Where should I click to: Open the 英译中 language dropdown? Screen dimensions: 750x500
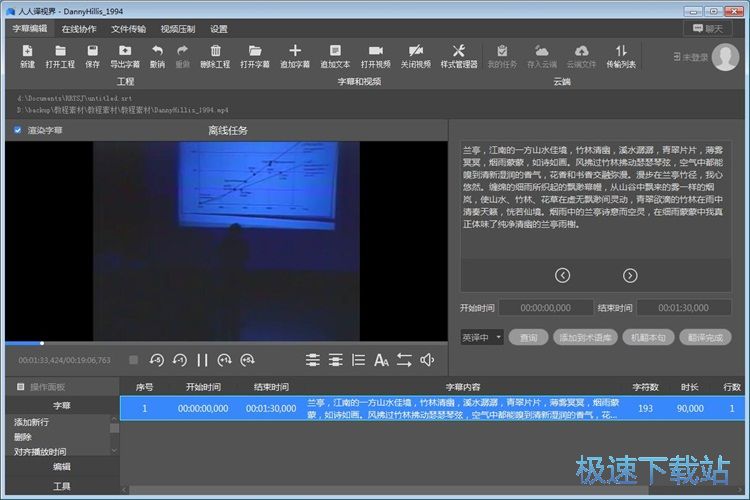click(481, 338)
